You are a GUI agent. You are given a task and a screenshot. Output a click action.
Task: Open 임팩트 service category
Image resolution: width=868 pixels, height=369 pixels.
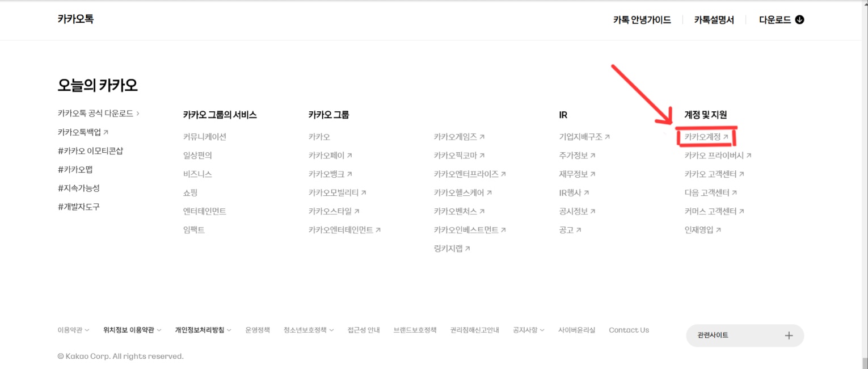coord(194,230)
